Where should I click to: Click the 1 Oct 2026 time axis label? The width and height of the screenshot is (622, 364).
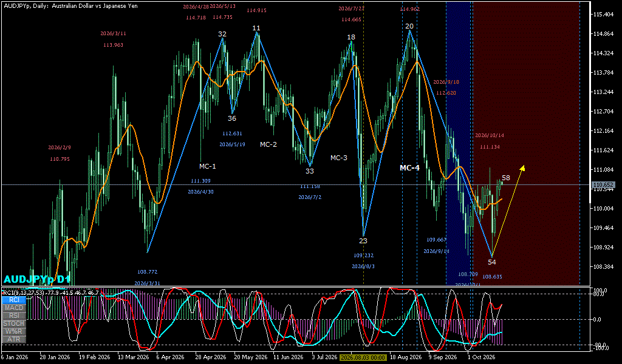pos(482,357)
